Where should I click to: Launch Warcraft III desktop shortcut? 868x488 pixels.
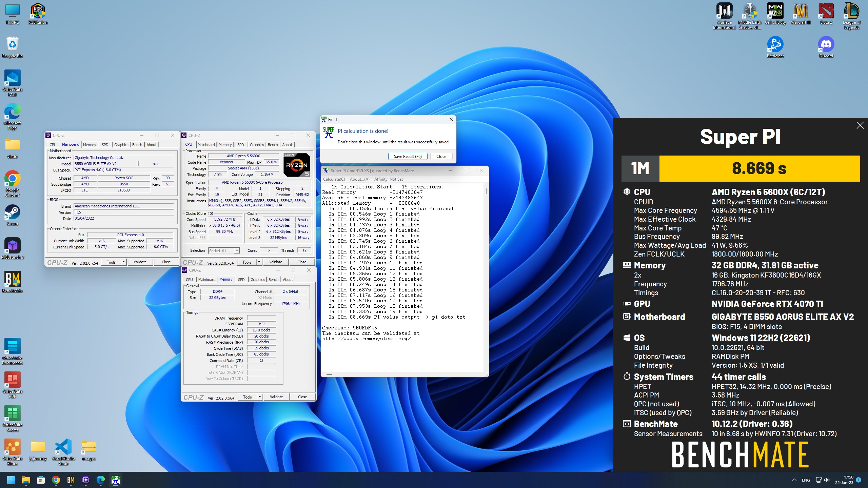[801, 14]
